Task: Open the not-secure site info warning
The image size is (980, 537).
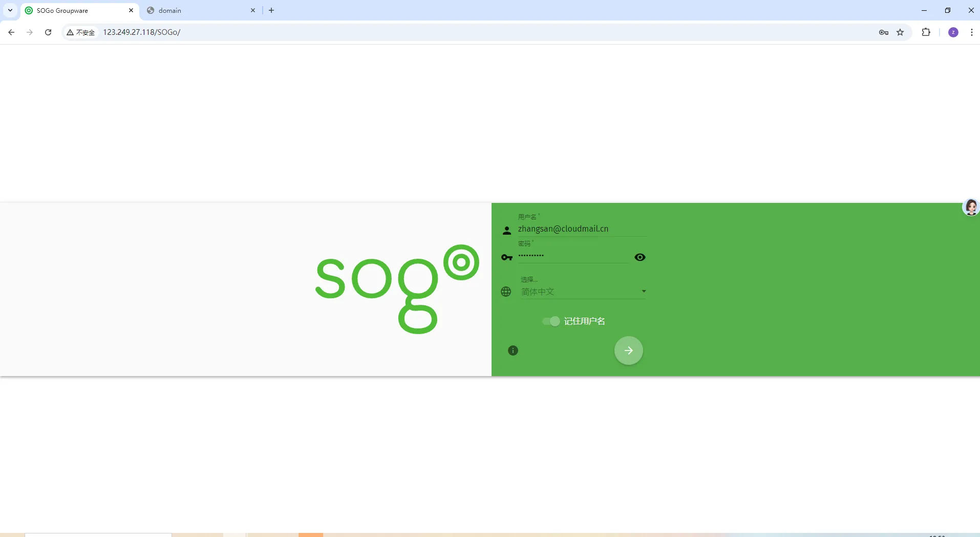Action: pos(81,32)
